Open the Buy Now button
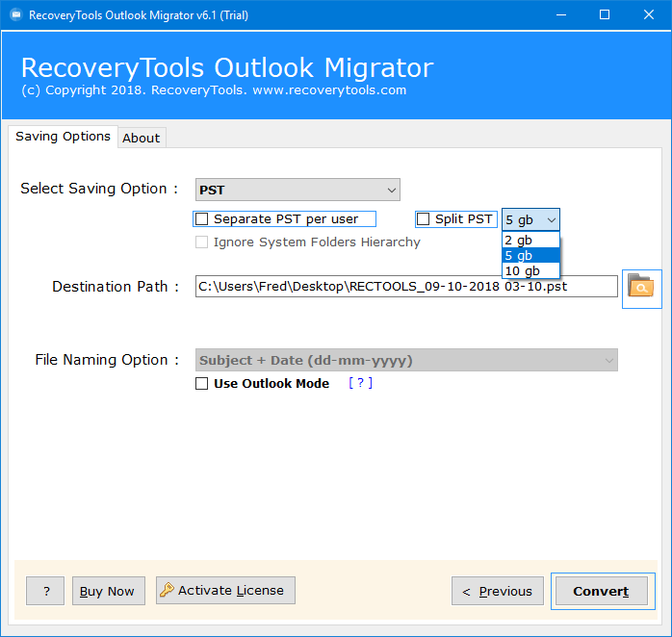This screenshot has height=637, width=672. click(109, 591)
